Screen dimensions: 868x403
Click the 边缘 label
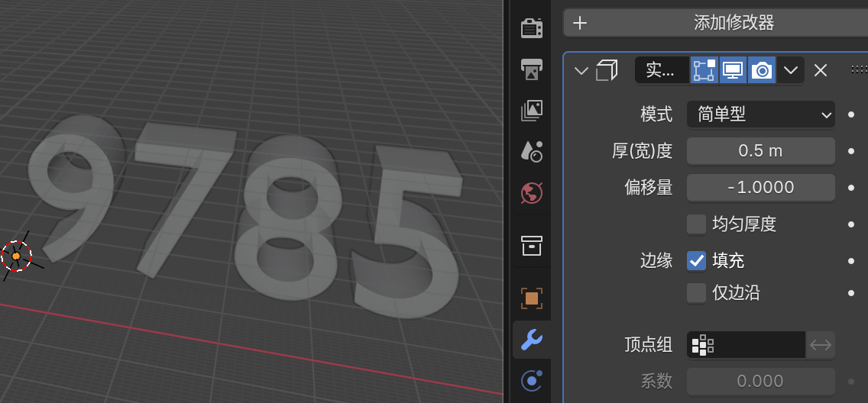pos(656,261)
